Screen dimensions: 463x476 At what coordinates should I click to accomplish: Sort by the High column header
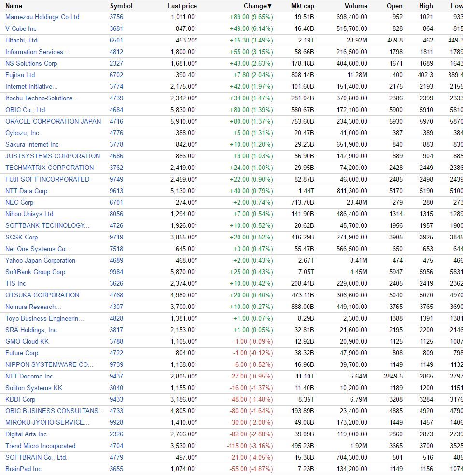click(426, 6)
